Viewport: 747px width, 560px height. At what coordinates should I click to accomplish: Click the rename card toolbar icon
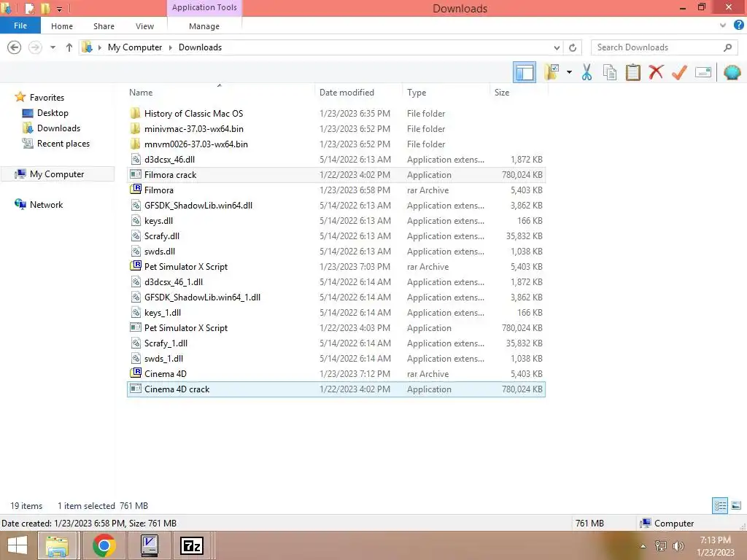pos(703,72)
